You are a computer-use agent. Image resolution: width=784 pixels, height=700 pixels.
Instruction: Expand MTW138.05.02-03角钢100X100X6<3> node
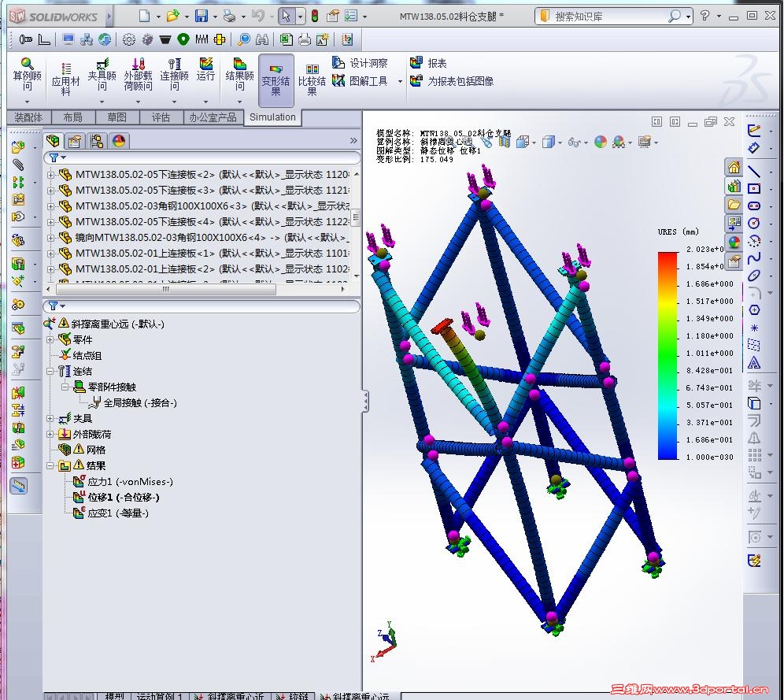pyautogui.click(x=50, y=206)
